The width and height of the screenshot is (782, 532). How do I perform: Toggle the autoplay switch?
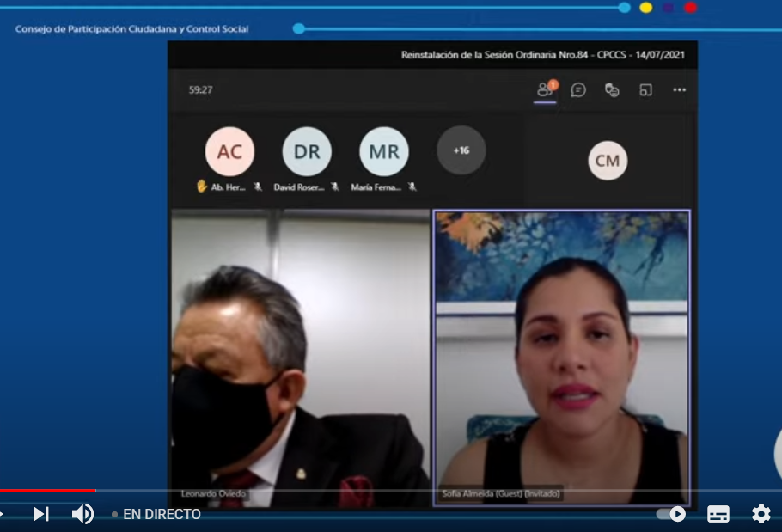(x=671, y=514)
